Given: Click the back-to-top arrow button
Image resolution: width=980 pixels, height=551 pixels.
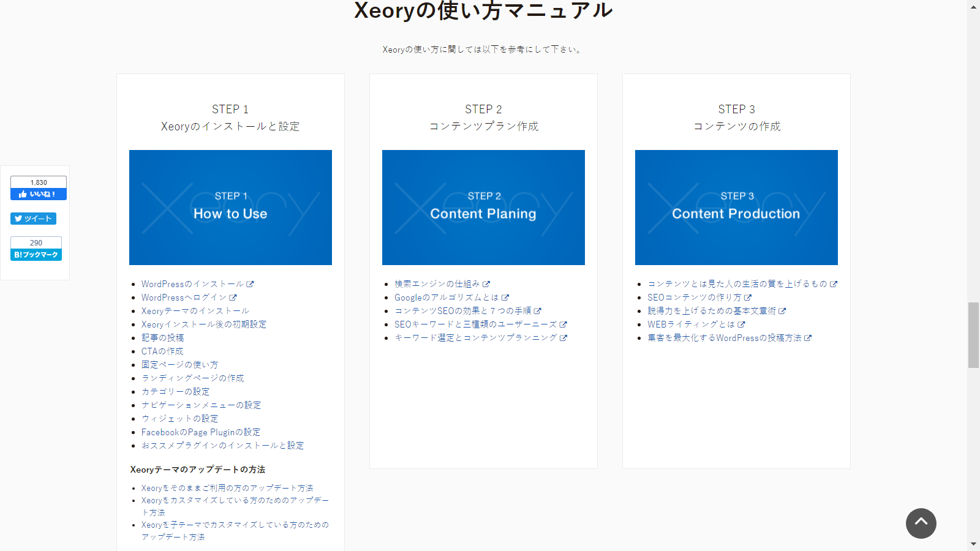Looking at the screenshot, I should tap(921, 523).
